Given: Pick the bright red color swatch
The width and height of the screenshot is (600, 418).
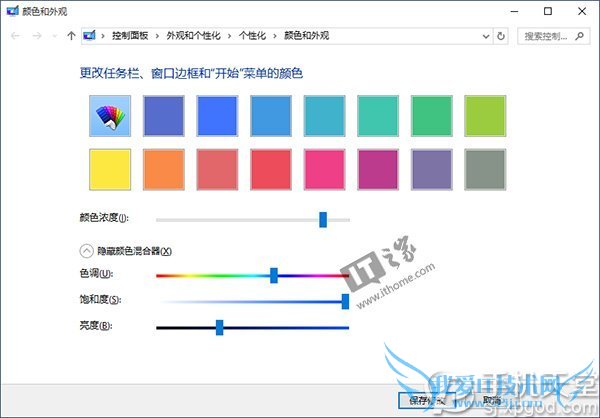Looking at the screenshot, I should click(x=271, y=170).
